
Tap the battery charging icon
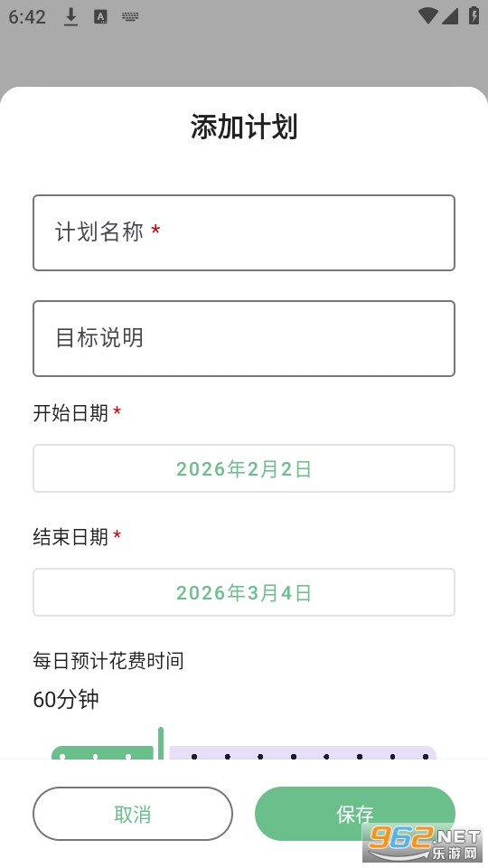coord(474,15)
